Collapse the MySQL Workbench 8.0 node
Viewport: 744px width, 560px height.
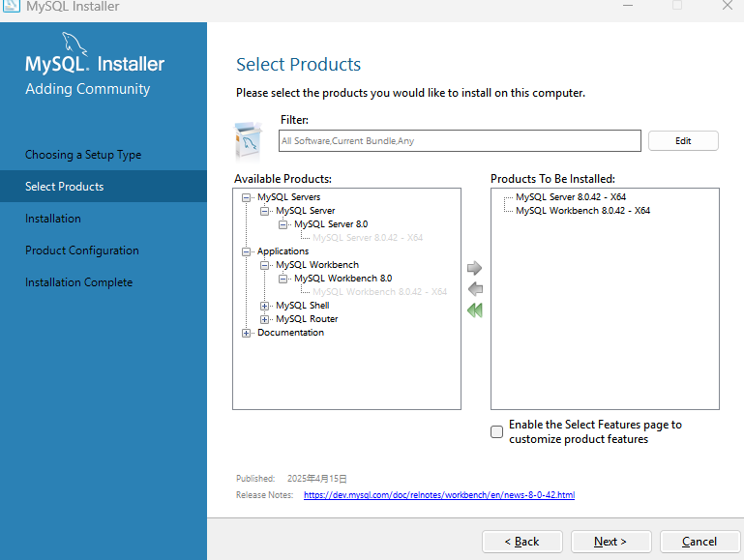(283, 279)
